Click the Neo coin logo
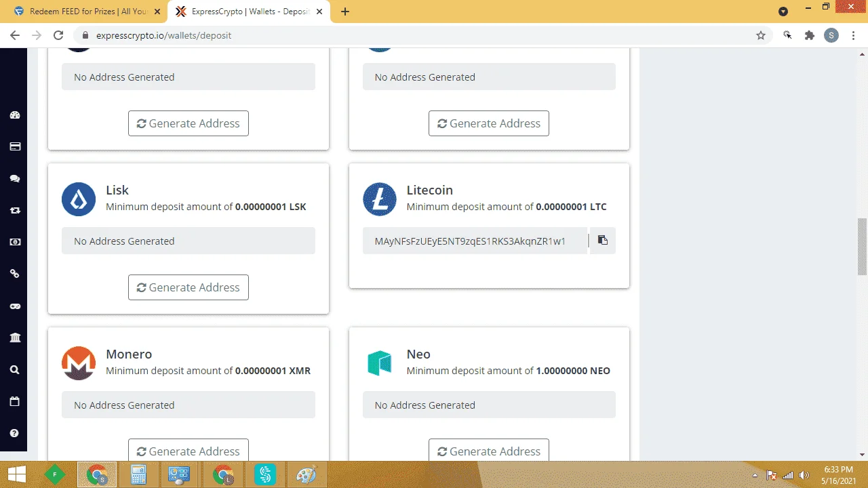Screen dimensions: 868x488 [x=380, y=363]
